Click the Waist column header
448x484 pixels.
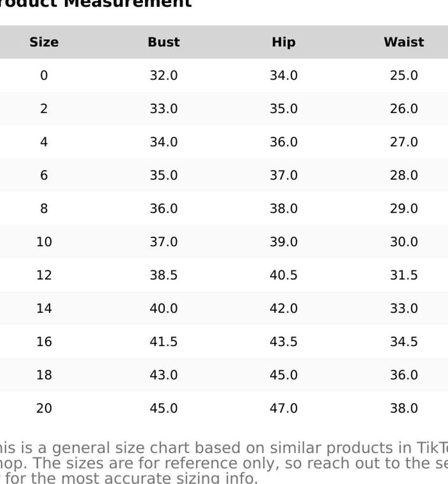(404, 42)
